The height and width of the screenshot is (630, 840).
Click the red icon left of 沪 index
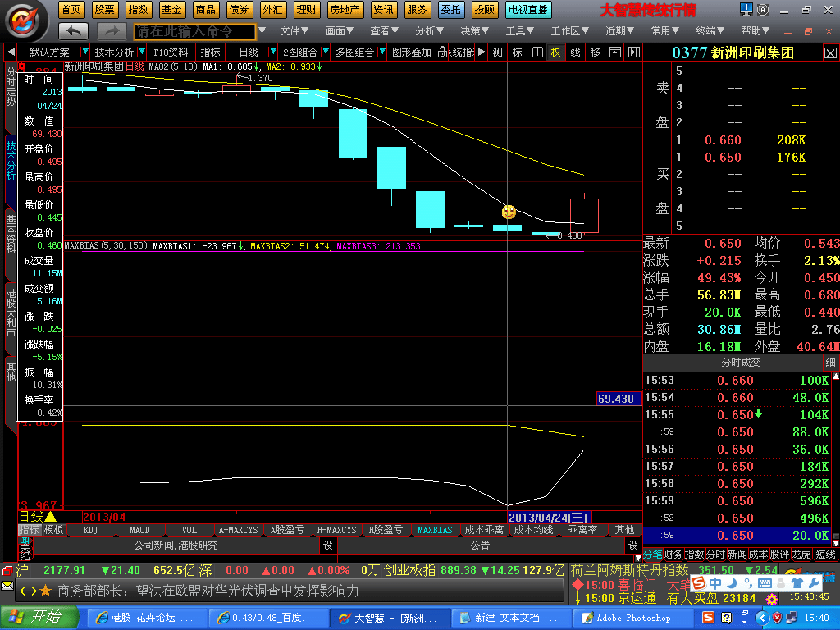click(7, 570)
